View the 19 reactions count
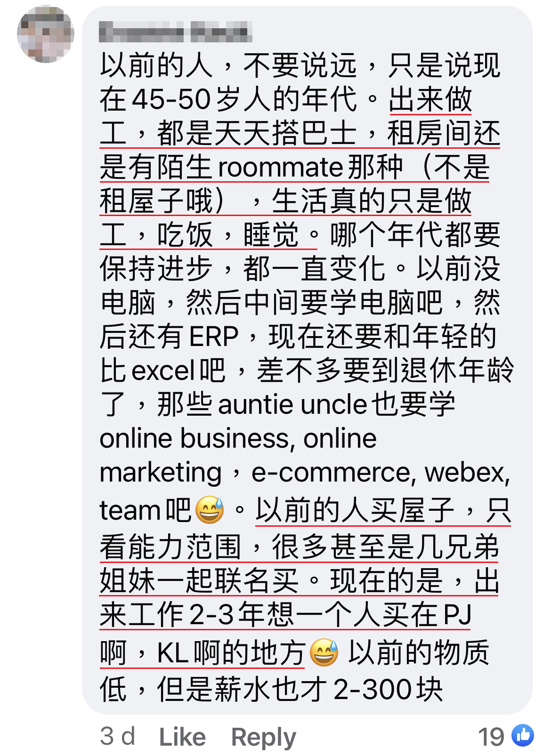 tap(490, 737)
